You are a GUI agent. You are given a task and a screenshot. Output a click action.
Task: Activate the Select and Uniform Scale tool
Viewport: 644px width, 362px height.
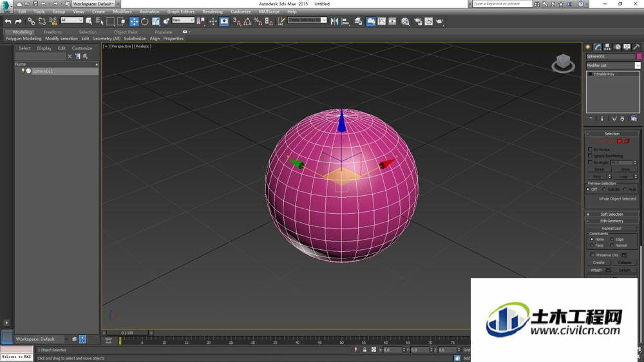156,21
